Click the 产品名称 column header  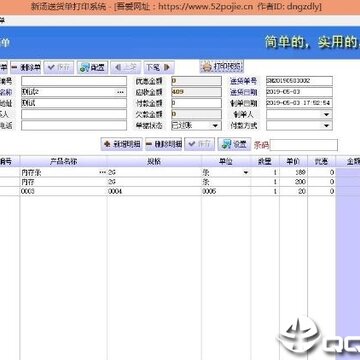pos(63,162)
